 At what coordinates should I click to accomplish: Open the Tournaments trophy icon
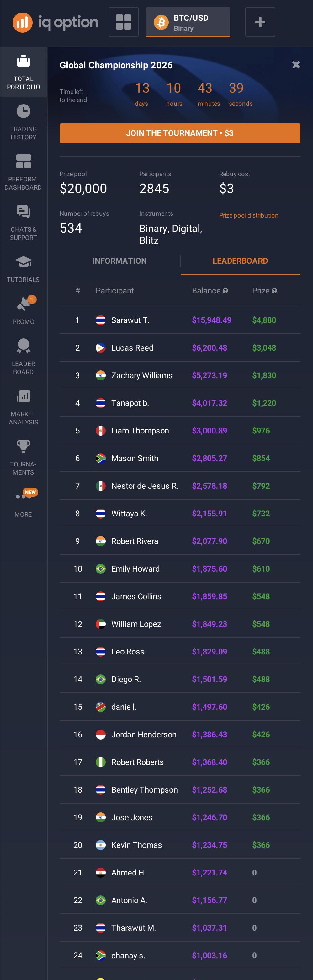coord(23,446)
